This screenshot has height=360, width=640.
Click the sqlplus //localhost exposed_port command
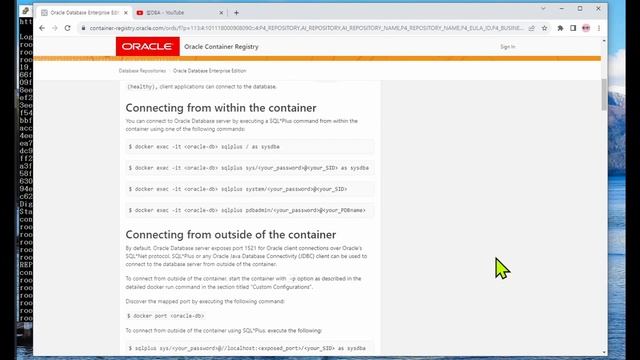[249, 348]
